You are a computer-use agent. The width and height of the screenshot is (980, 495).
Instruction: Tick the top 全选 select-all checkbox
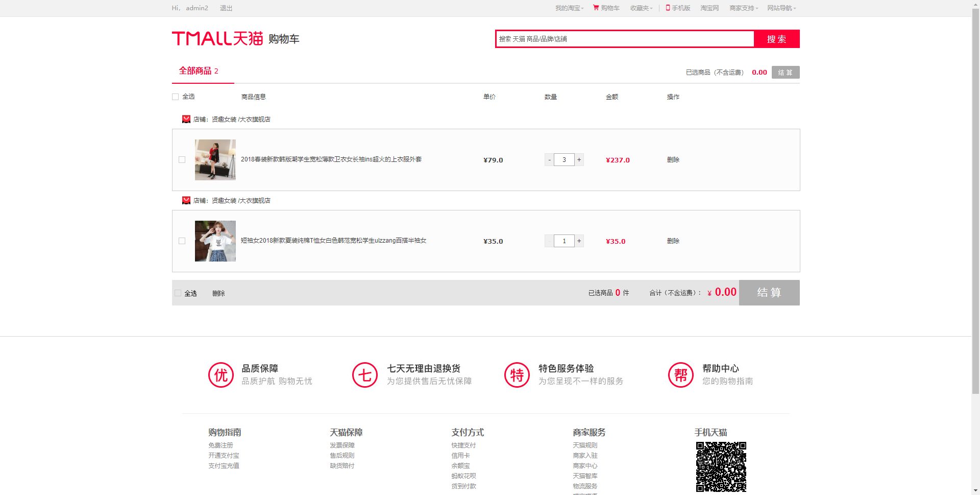(176, 97)
